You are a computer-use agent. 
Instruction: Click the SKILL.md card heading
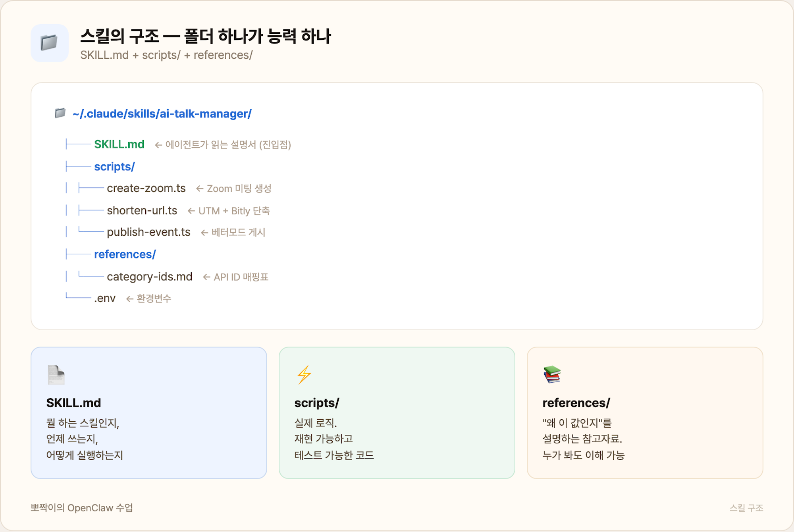pos(73,403)
